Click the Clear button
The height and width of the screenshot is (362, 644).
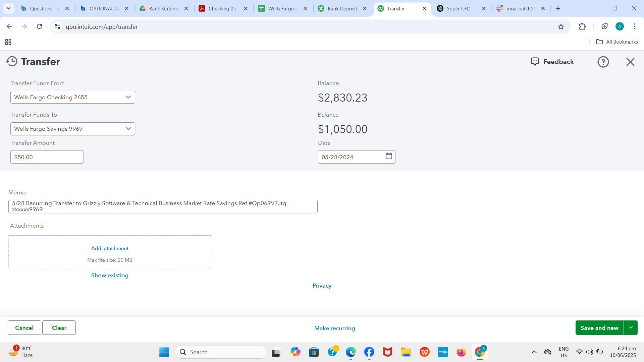coord(59,328)
